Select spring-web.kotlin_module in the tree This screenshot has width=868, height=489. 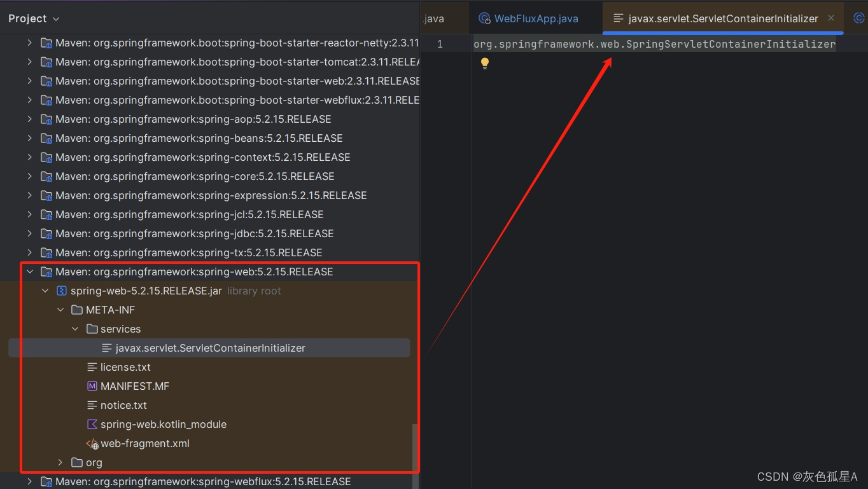coord(163,424)
